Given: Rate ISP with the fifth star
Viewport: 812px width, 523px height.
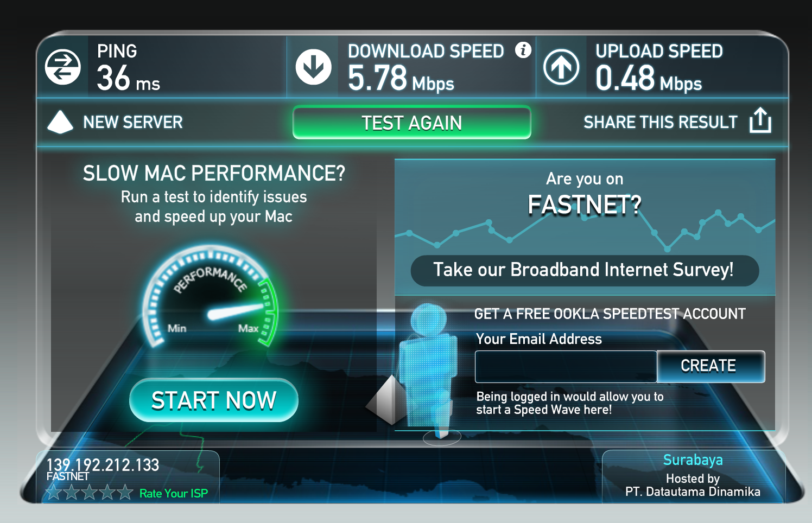Looking at the screenshot, I should coord(125,492).
